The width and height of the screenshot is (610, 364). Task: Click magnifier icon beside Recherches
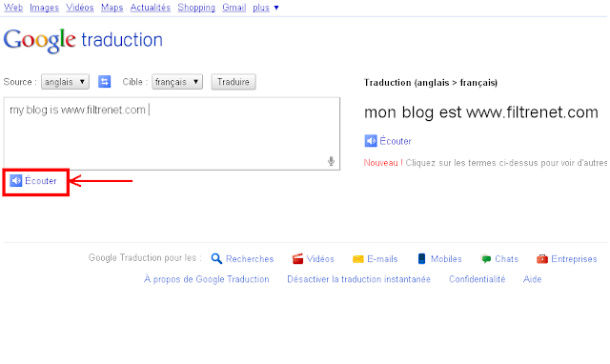click(x=216, y=258)
